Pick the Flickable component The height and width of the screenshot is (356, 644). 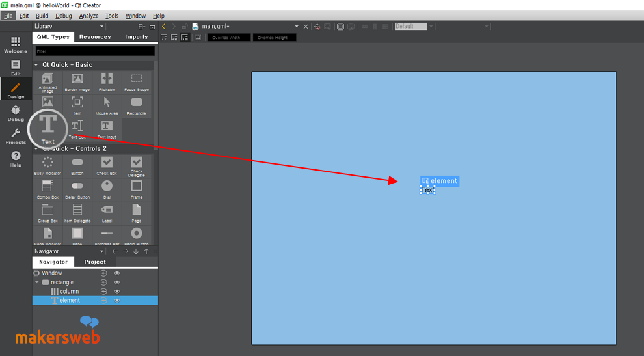(x=107, y=82)
